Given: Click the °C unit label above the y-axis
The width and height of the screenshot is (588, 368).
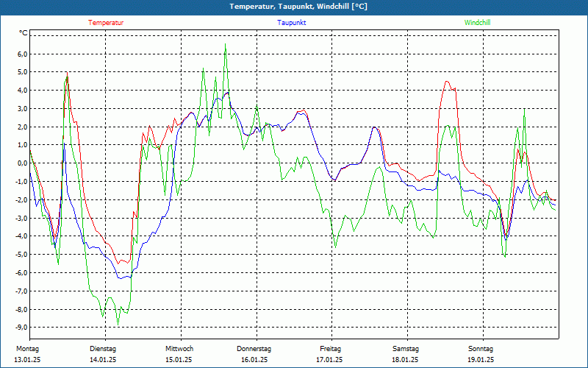Looking at the screenshot, I should [x=24, y=33].
